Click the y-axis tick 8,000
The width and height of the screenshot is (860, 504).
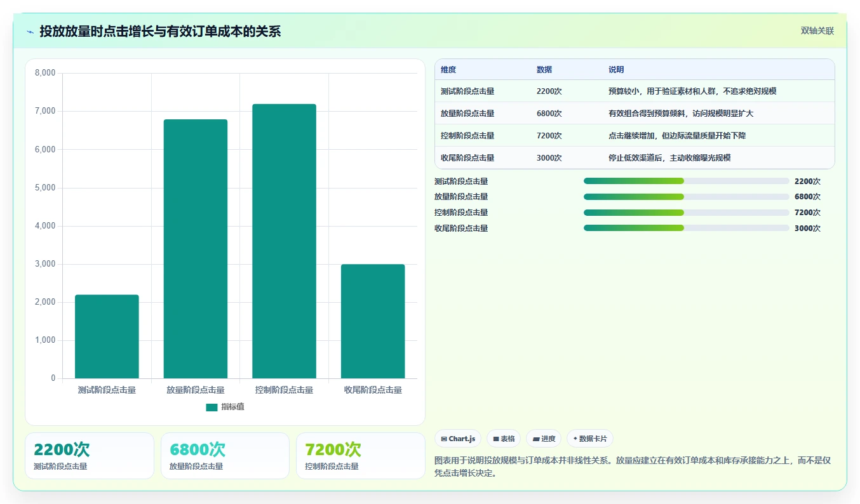45,73
